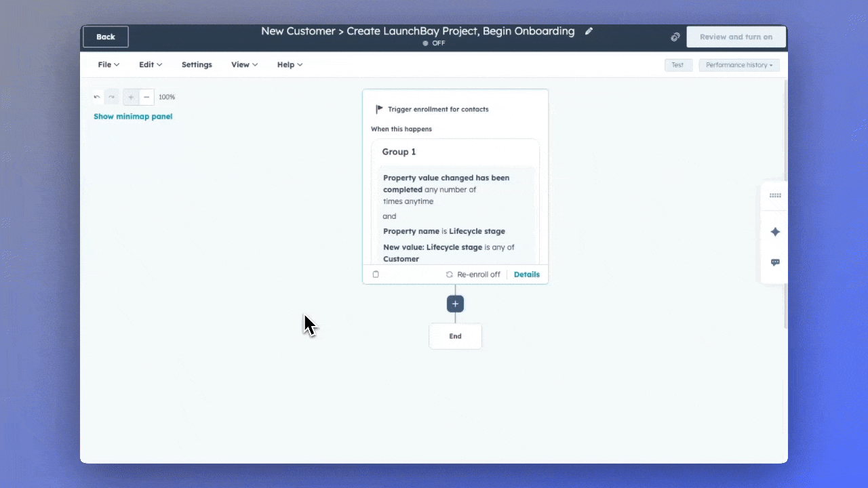Click the vertical canvas scrollbar
This screenshot has height=488, width=868.
pos(785,203)
